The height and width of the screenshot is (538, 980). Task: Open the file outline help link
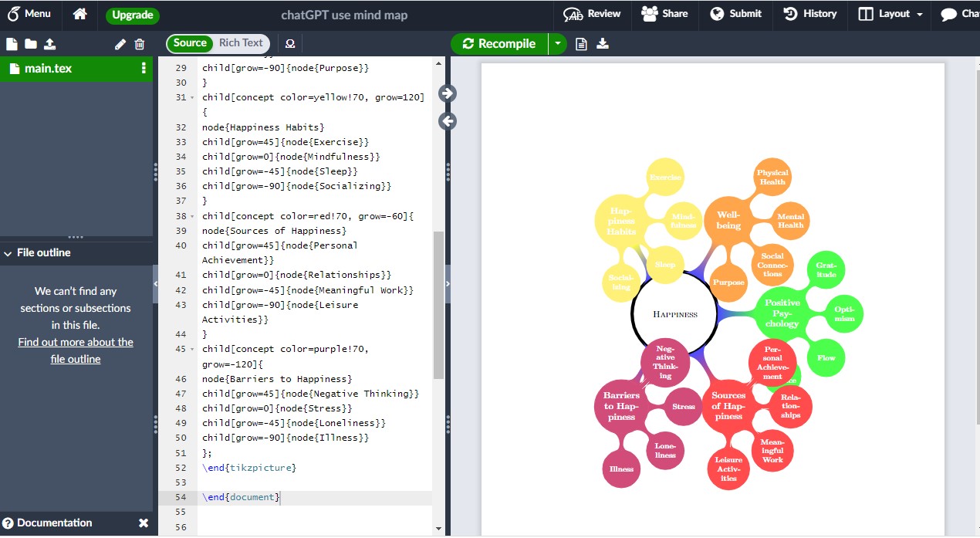tap(76, 350)
